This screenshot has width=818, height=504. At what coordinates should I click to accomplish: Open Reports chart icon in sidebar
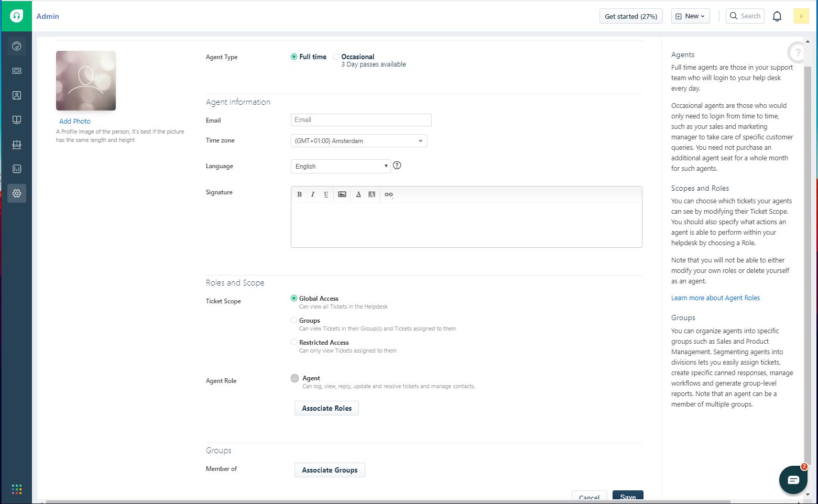tap(17, 169)
